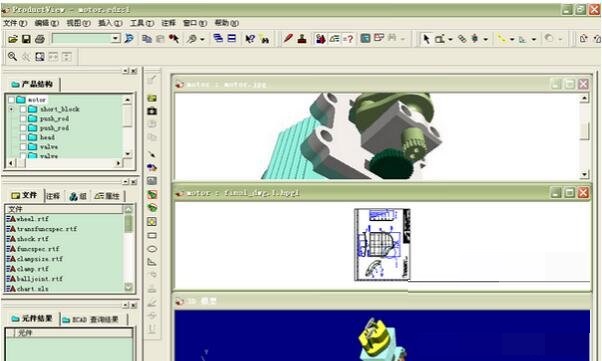Expand the short_block tree node
The width and height of the screenshot is (602, 361).
pos(11,109)
